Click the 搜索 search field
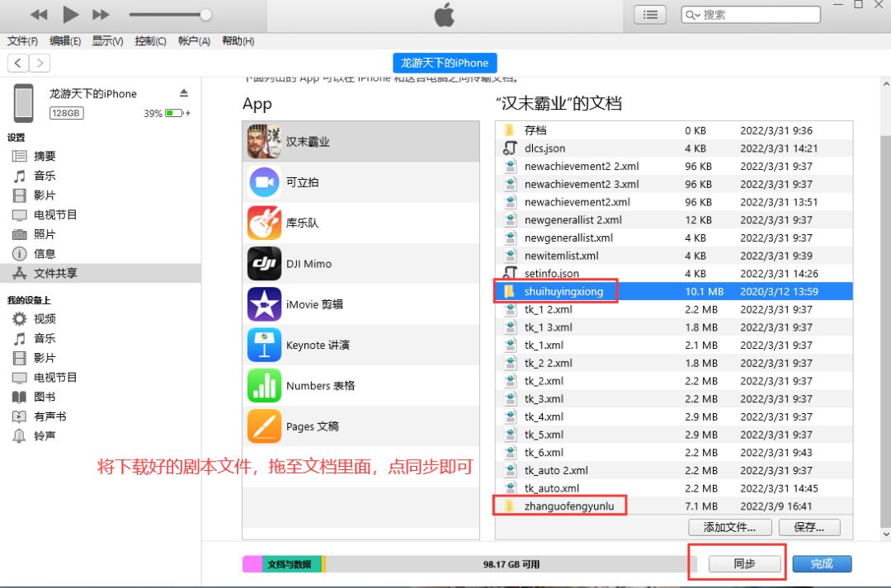 751,15
